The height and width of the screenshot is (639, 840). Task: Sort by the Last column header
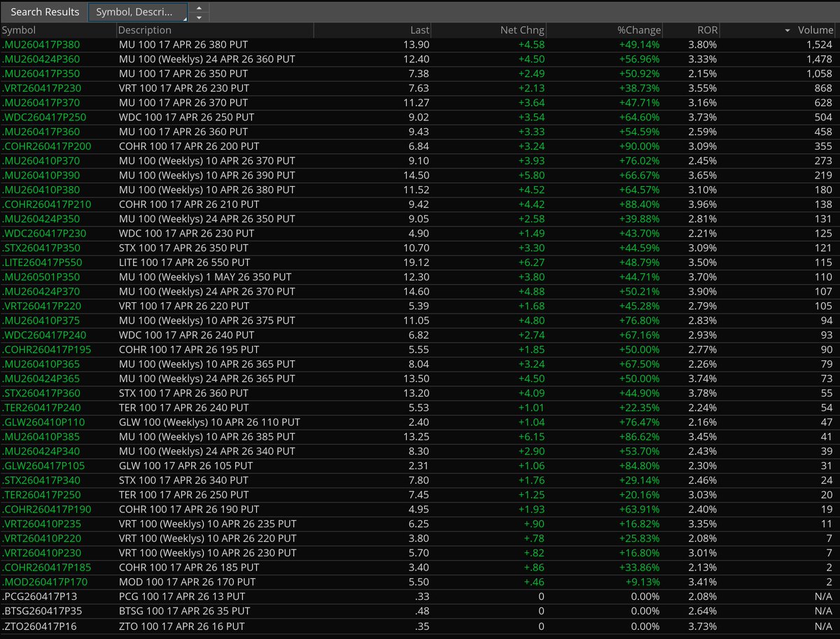click(x=372, y=30)
